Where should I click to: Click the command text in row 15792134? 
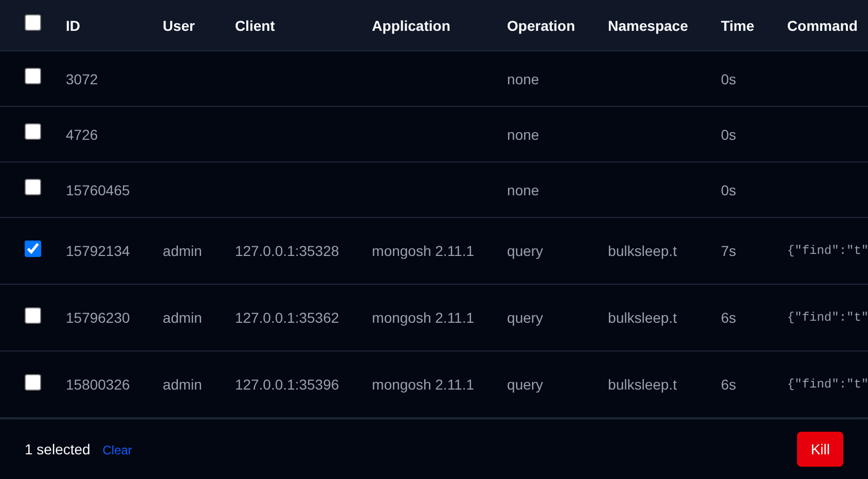tap(827, 250)
